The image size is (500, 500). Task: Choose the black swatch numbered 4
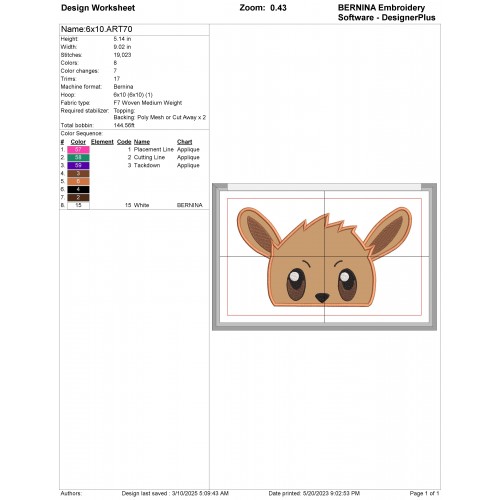click(x=78, y=189)
